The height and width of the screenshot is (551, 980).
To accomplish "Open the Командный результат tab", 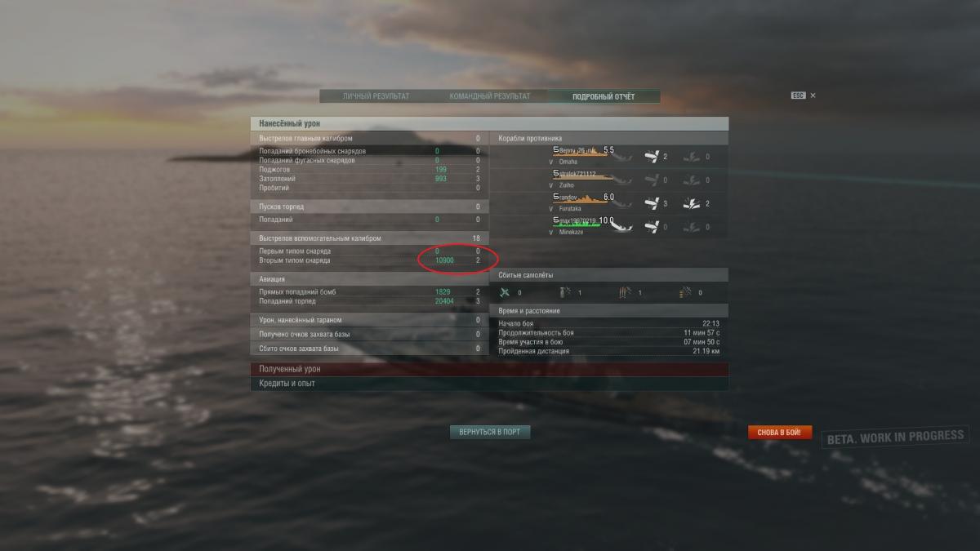I will [x=490, y=96].
